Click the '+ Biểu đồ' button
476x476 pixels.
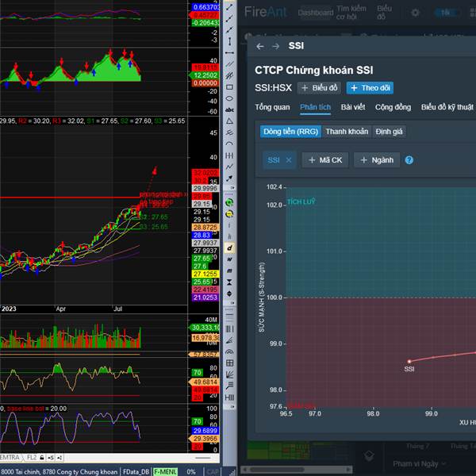(x=319, y=88)
